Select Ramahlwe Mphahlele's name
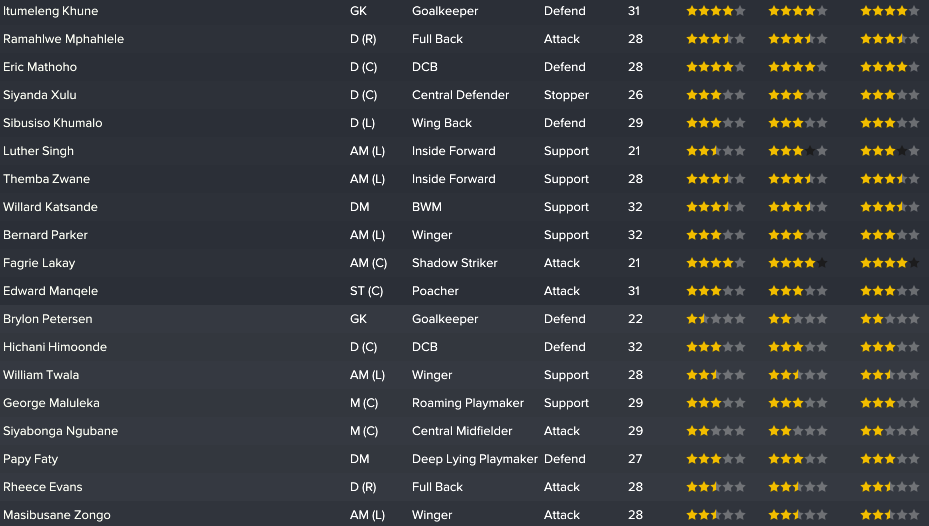929x526 pixels. 63,39
